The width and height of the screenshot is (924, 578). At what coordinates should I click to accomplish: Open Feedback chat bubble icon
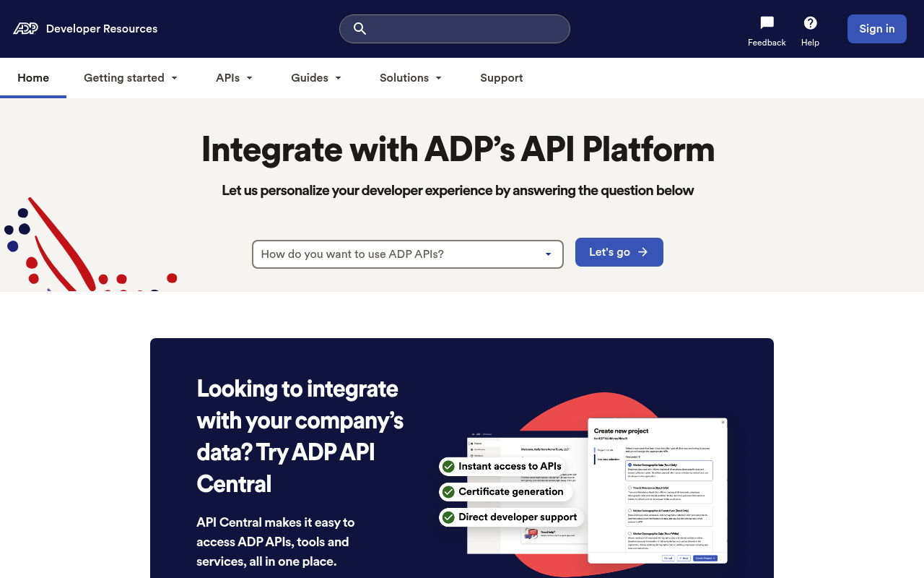coord(767,23)
